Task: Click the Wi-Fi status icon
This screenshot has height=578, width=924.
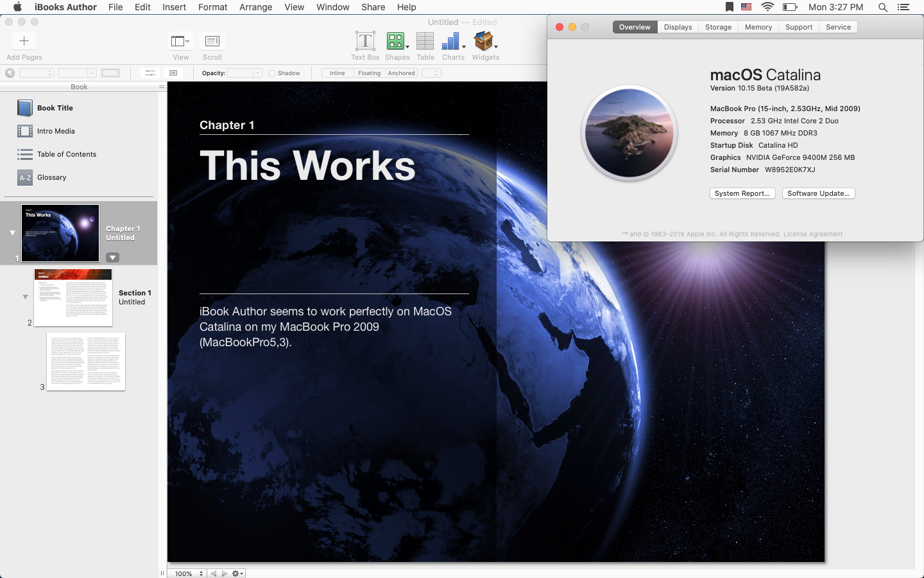Action: pos(767,7)
